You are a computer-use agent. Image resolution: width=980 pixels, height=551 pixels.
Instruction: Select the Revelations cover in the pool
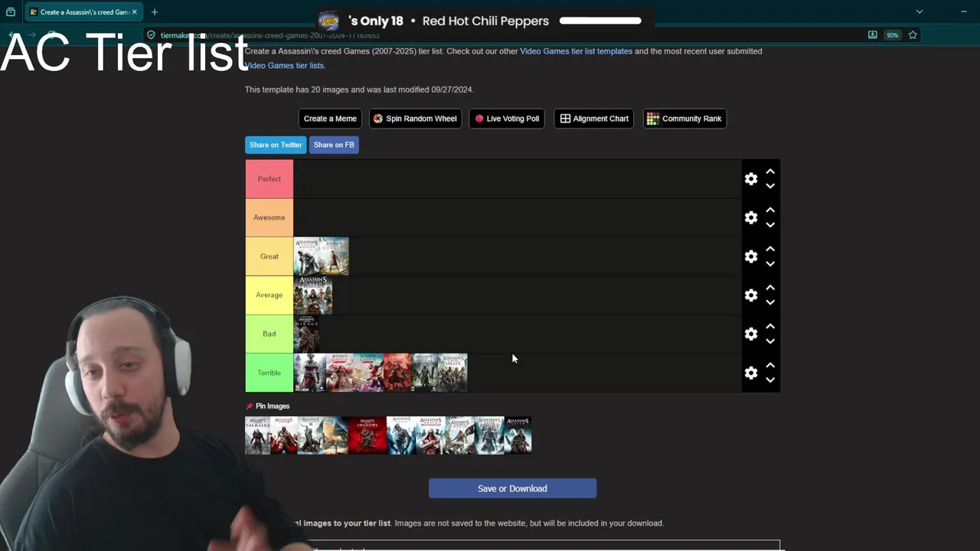pyautogui.click(x=518, y=435)
